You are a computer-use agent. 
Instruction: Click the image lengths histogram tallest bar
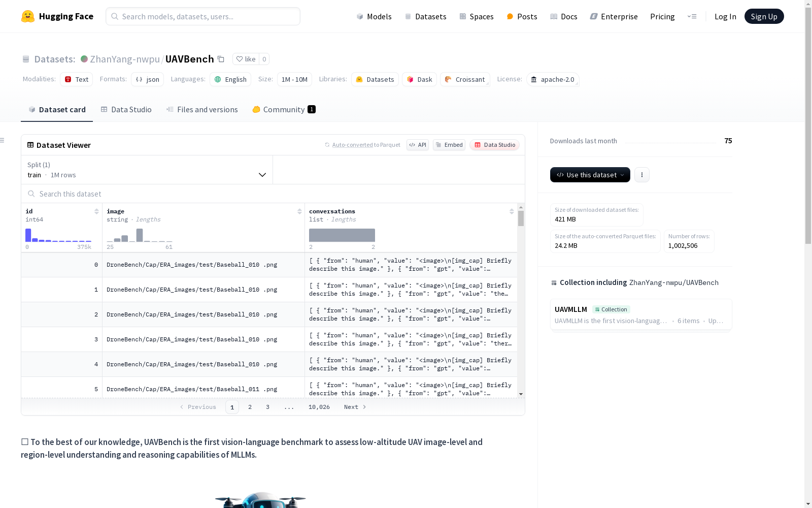(140, 235)
